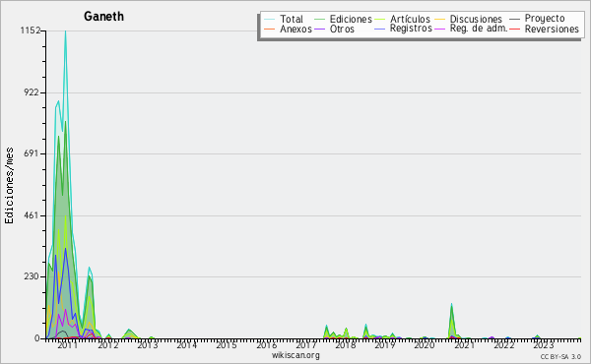Click the 2015 x-axis label
This screenshot has height=364, width=591.
pos(227,345)
